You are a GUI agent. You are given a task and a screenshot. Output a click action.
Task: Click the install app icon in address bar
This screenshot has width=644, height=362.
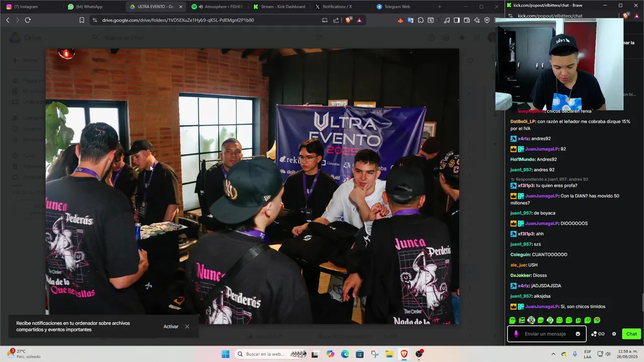[x=325, y=20]
